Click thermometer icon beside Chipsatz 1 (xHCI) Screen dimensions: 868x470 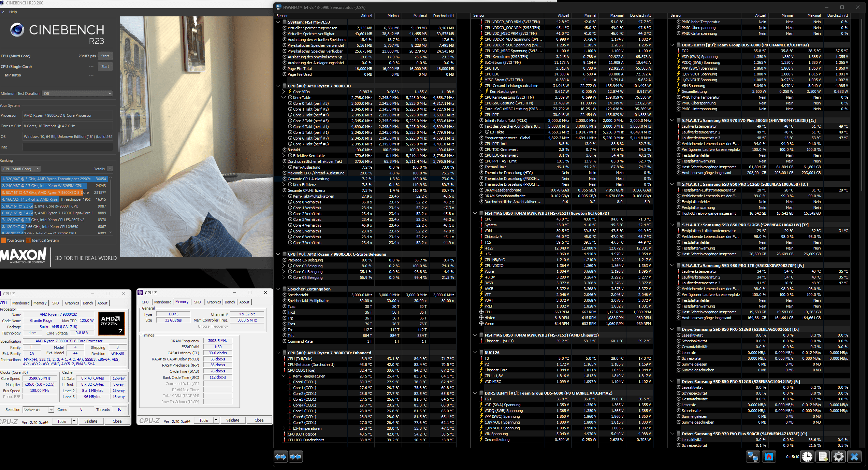pos(481,341)
